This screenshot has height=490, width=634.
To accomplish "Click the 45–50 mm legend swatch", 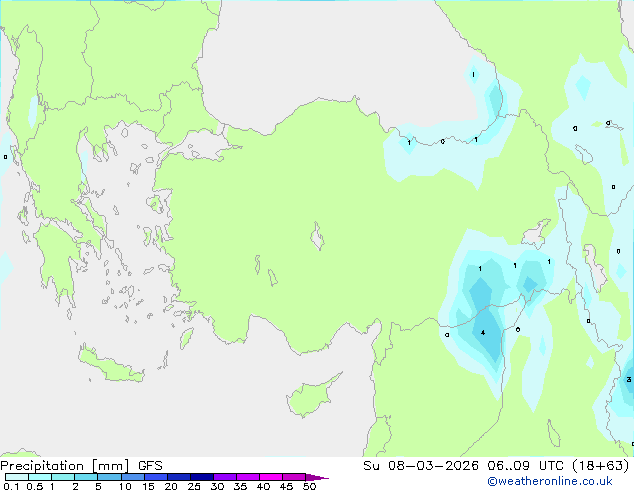I will point(294,477).
